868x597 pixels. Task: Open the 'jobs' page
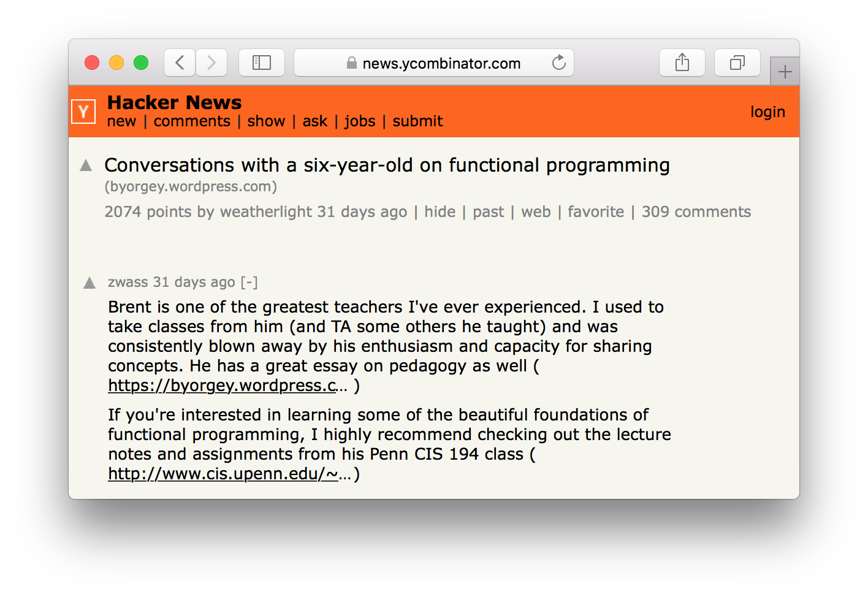[x=360, y=121]
